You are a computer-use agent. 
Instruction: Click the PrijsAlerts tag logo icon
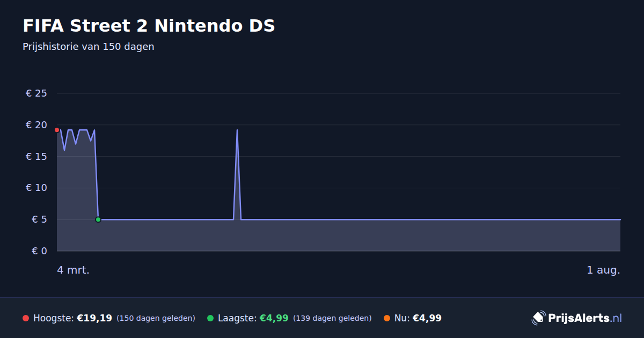pos(538,318)
